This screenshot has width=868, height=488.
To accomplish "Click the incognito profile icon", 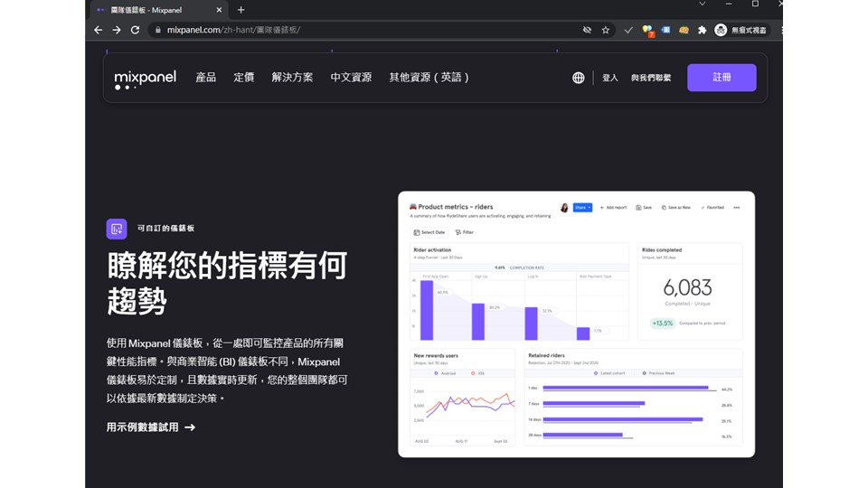I will click(x=721, y=30).
